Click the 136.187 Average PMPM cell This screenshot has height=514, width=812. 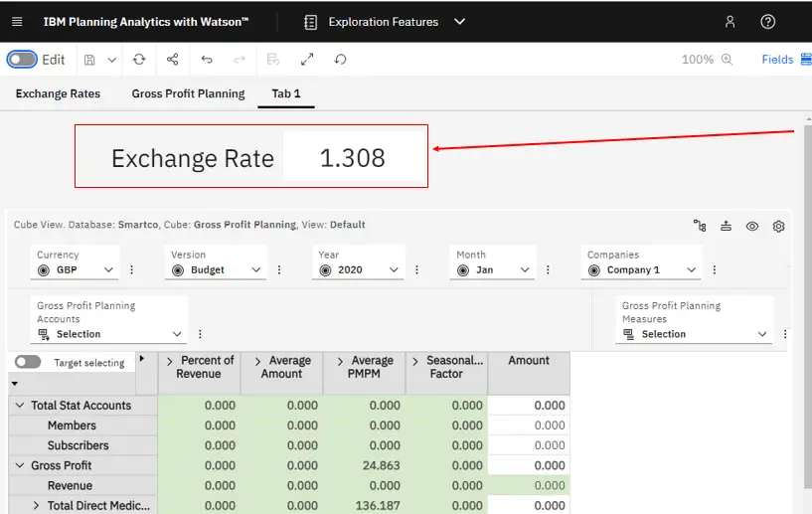click(x=365, y=505)
